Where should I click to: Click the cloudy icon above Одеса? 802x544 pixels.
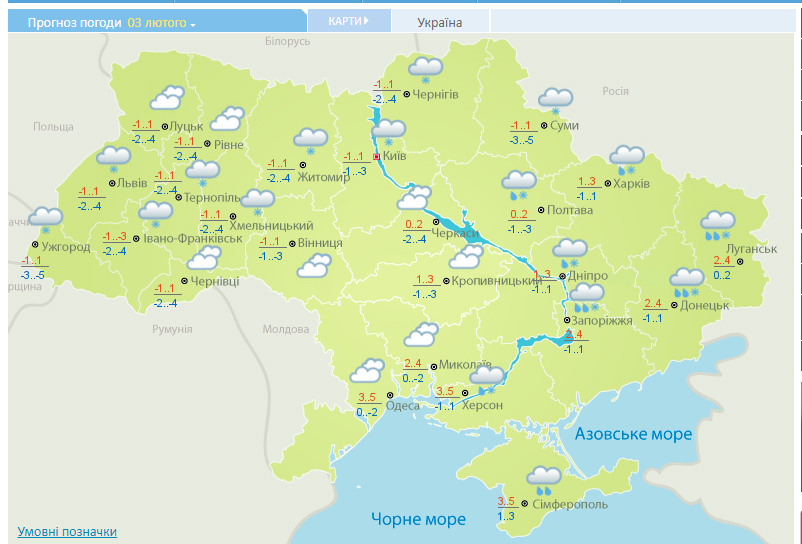[x=367, y=371]
